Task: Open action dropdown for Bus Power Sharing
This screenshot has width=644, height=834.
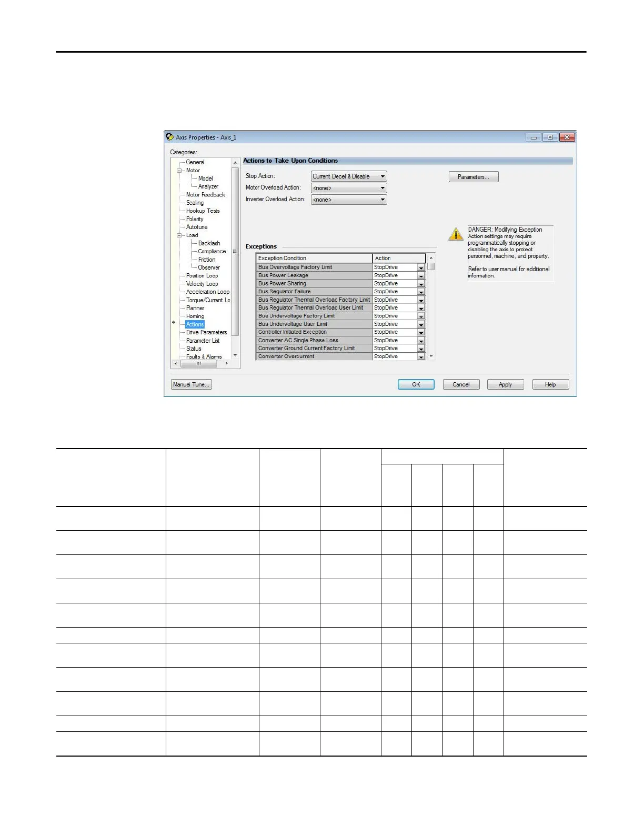Action: 421,284
